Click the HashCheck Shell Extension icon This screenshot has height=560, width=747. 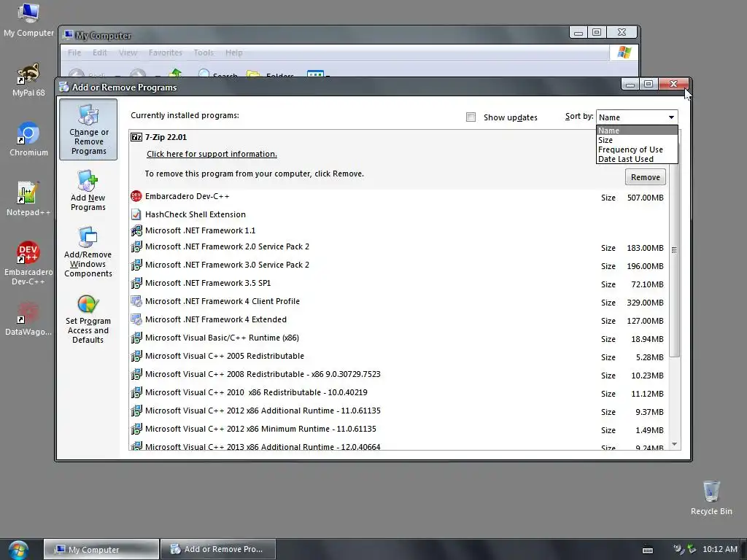pyautogui.click(x=136, y=214)
